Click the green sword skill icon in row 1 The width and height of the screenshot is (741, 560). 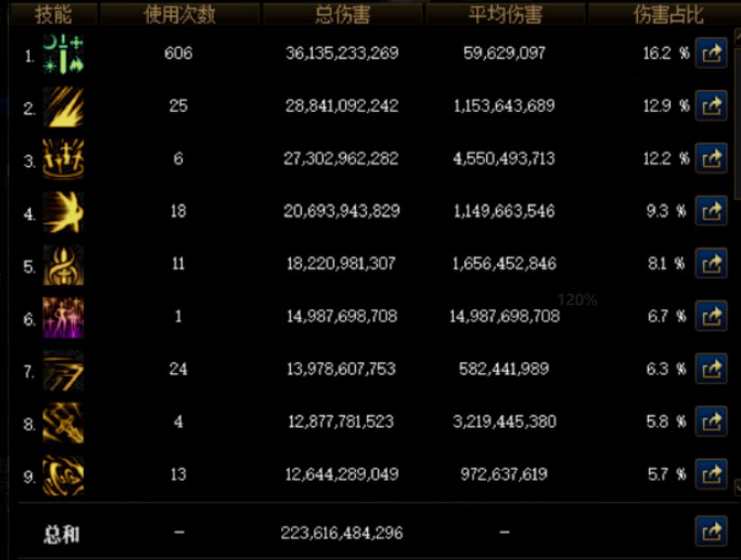click(63, 54)
